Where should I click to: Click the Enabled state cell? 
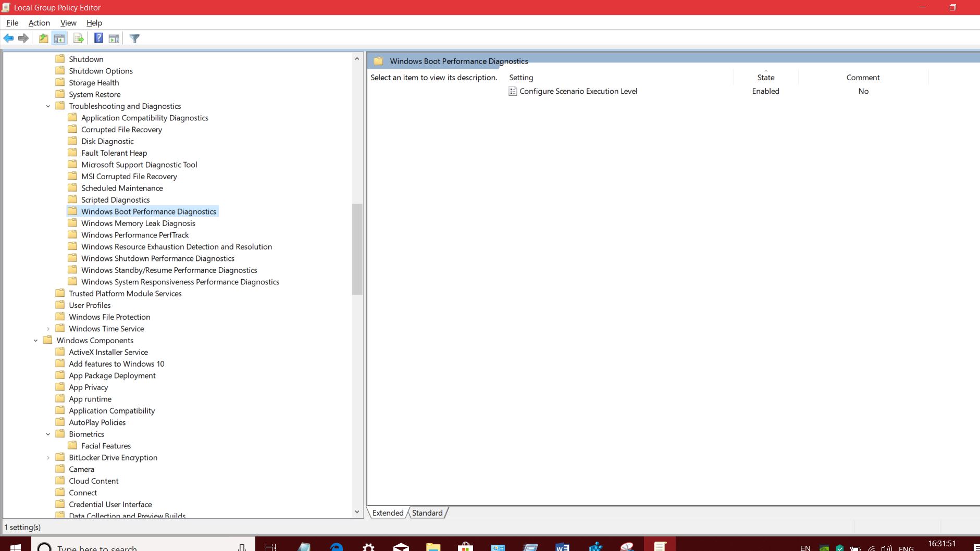click(x=765, y=91)
